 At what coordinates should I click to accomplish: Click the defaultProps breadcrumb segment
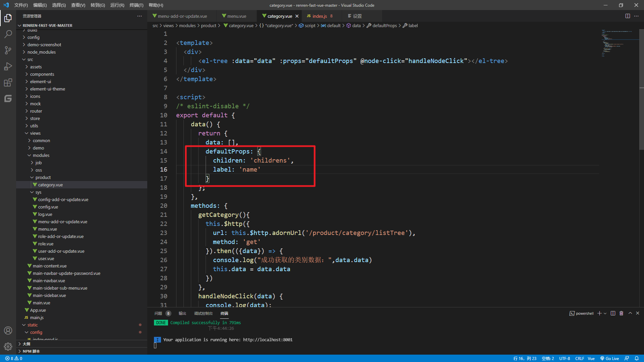384,25
